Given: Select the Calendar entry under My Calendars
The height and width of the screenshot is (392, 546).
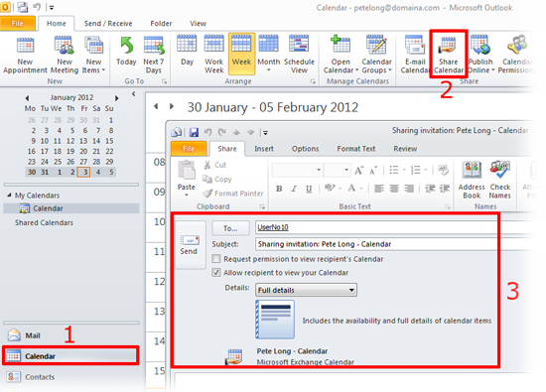Looking at the screenshot, I should coord(71,208).
